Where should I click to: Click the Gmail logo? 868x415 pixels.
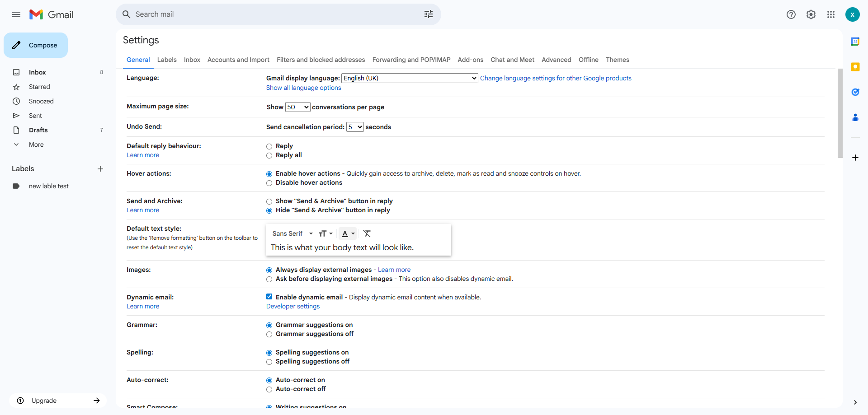[52, 14]
